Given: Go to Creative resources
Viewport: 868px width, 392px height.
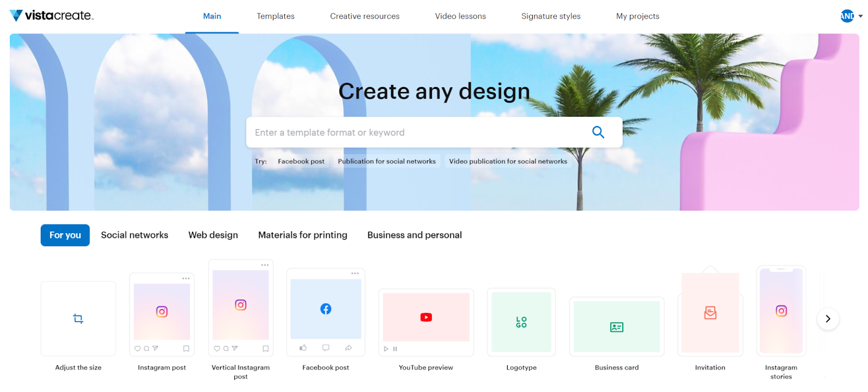Looking at the screenshot, I should [365, 16].
